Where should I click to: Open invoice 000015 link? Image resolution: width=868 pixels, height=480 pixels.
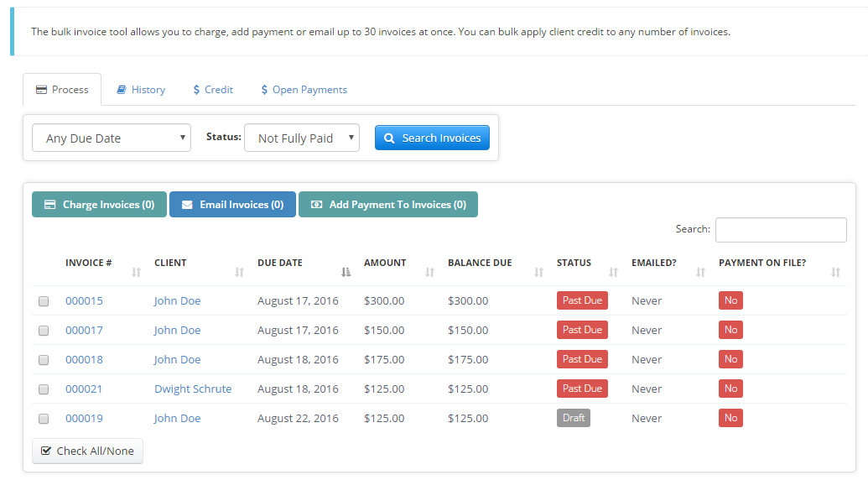click(x=84, y=300)
